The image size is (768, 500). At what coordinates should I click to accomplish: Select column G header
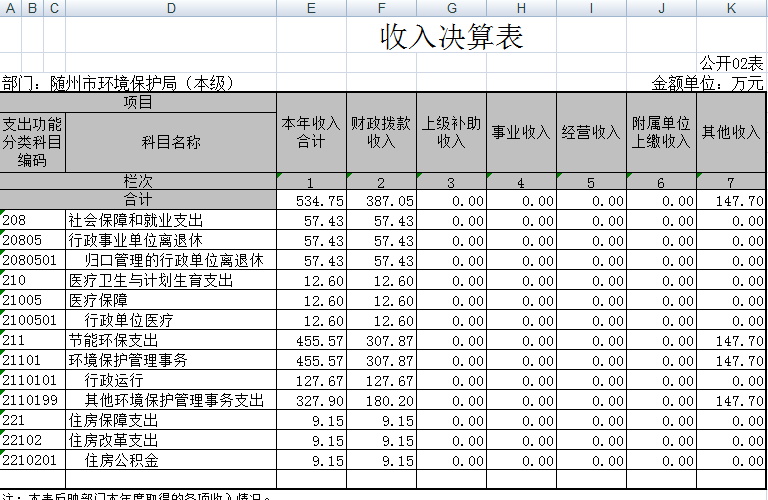click(x=451, y=8)
